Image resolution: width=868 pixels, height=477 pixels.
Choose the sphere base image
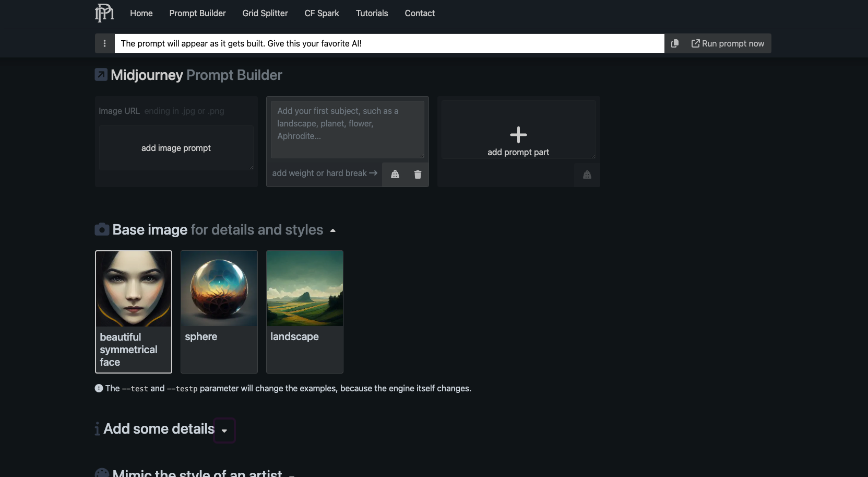[219, 312]
